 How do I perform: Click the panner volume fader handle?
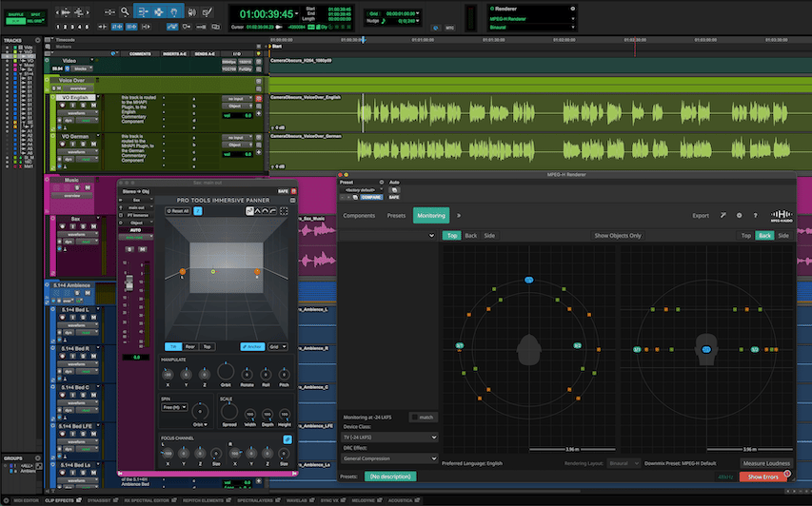tap(129, 282)
